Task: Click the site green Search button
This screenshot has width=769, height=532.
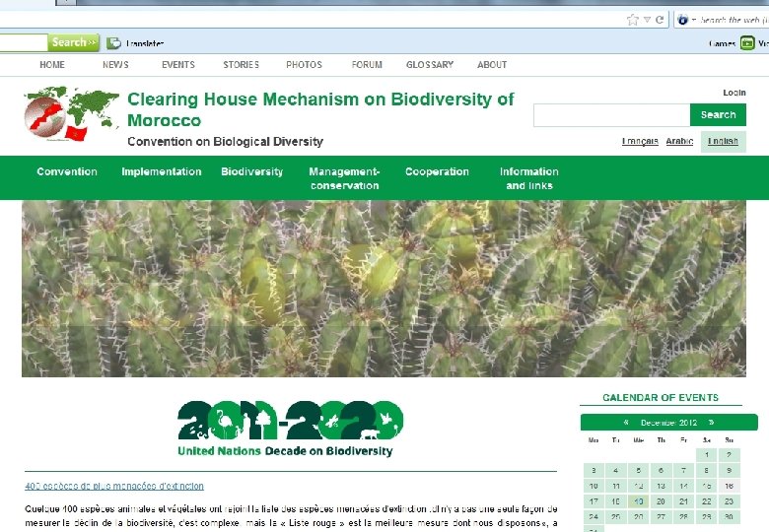Action: coord(718,115)
